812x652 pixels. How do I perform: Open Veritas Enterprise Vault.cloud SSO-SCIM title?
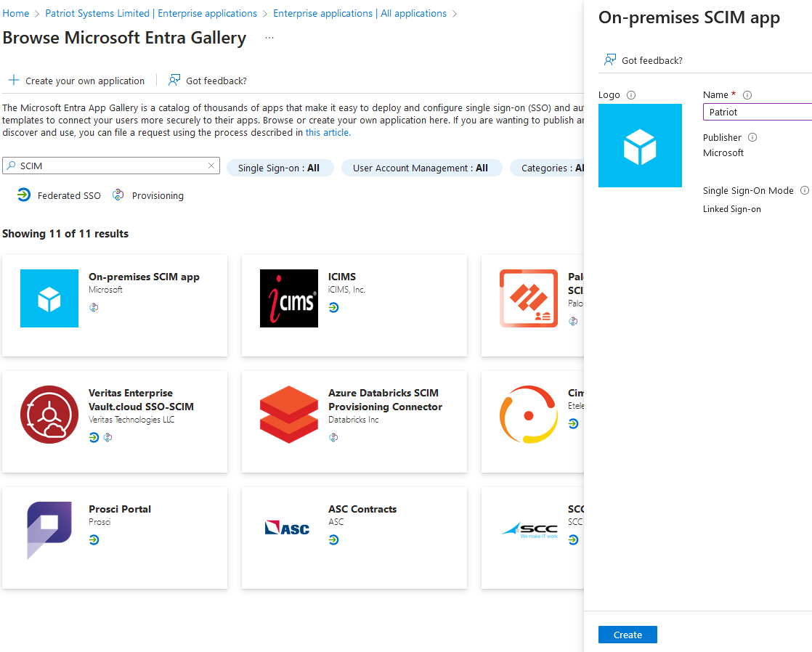[141, 400]
